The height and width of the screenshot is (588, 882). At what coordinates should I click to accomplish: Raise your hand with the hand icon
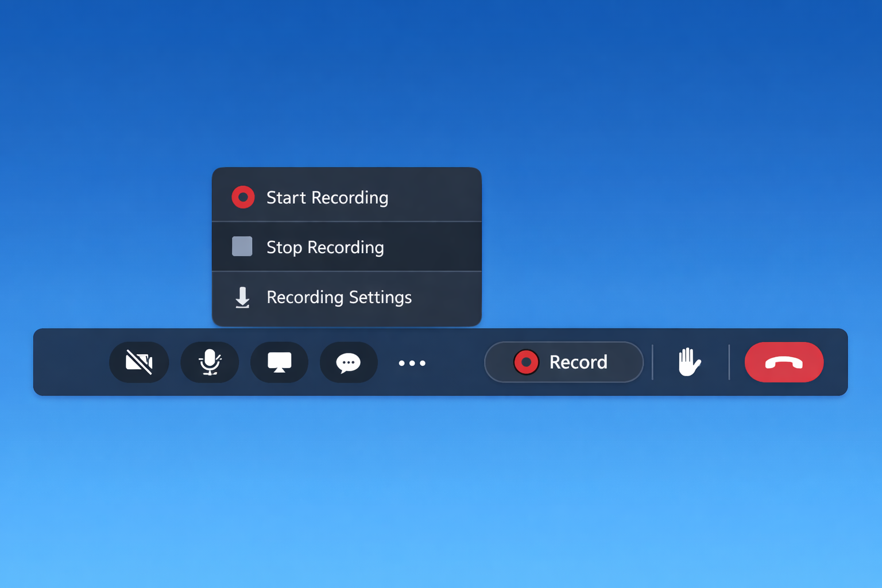coord(689,362)
